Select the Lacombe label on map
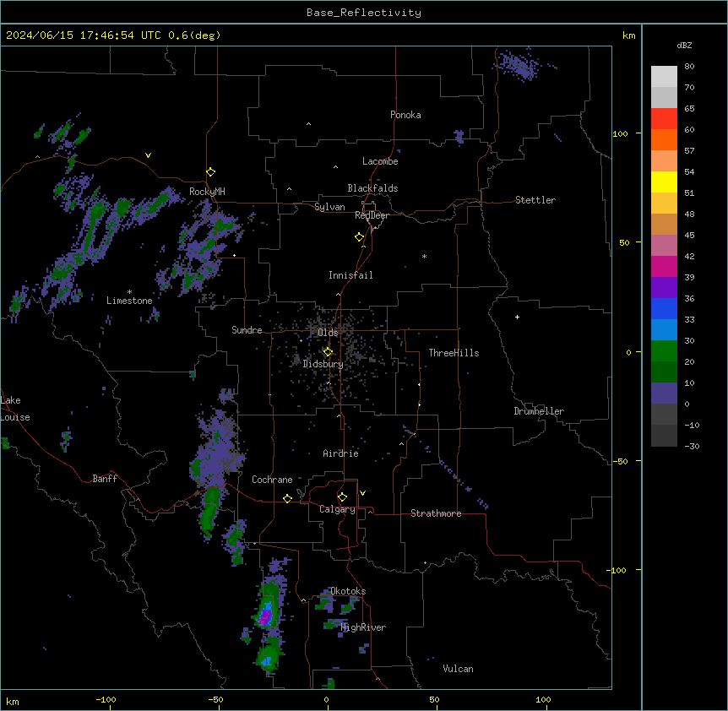The height and width of the screenshot is (711, 728). click(380, 161)
